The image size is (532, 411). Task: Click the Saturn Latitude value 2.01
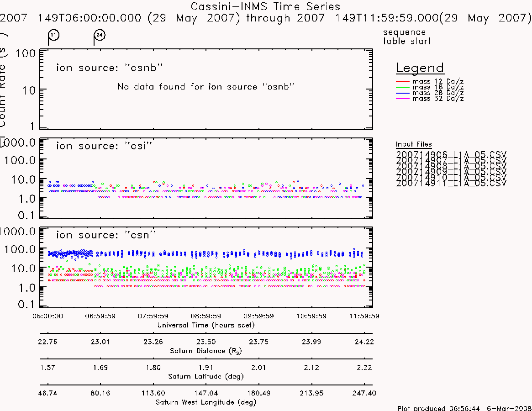point(258,368)
